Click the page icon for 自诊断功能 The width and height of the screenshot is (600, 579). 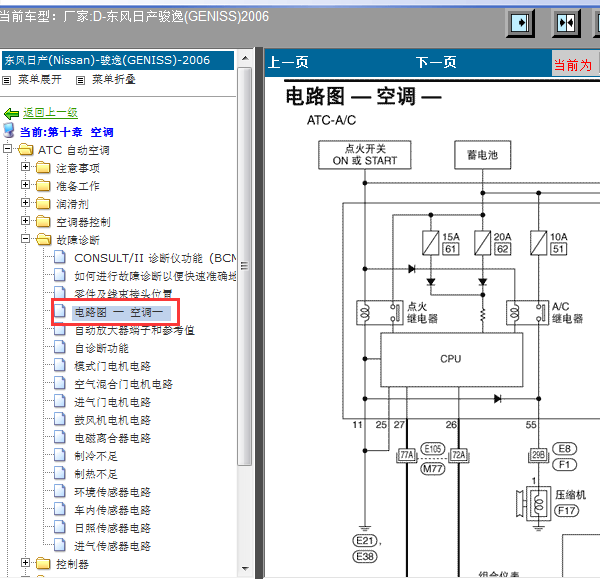click(60, 347)
